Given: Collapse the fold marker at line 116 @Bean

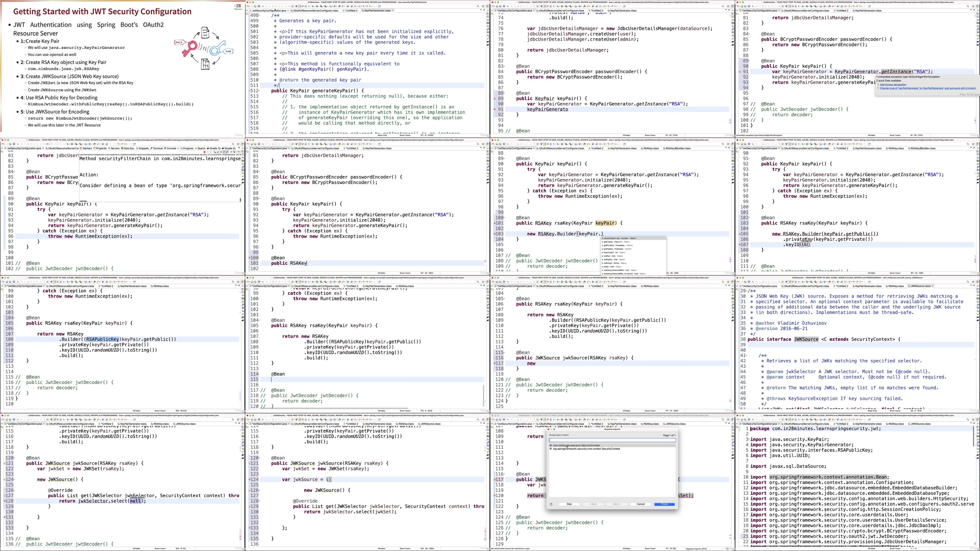Looking at the screenshot, I should pos(504,474).
